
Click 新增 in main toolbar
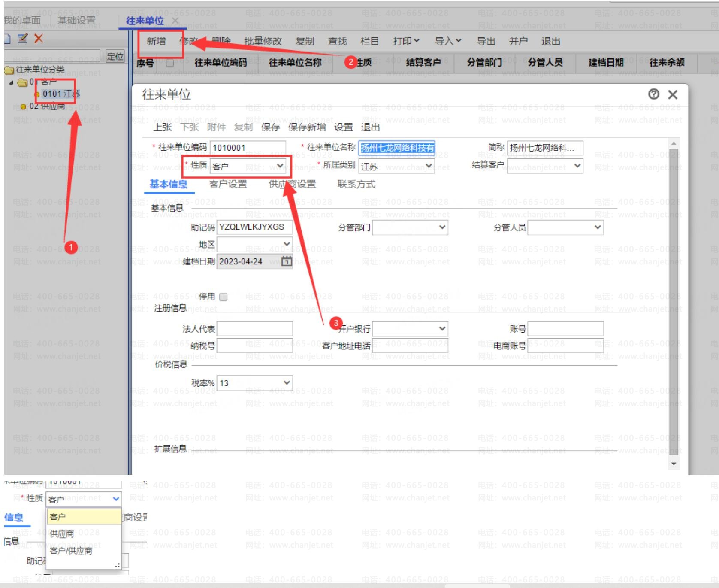[156, 41]
